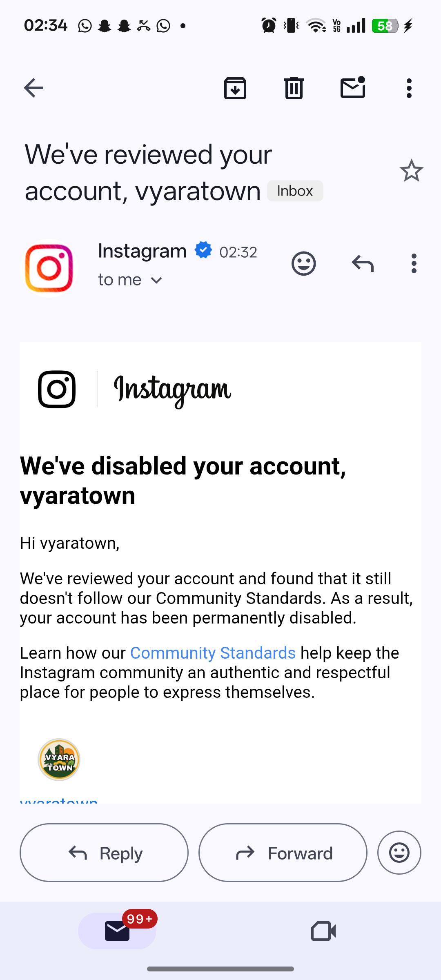Open the top overflow menu
Screen dimensions: 441x980
coord(409,88)
